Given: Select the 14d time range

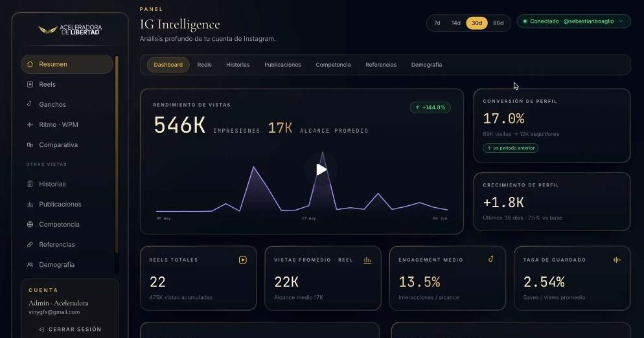Looking at the screenshot, I should pyautogui.click(x=456, y=23).
